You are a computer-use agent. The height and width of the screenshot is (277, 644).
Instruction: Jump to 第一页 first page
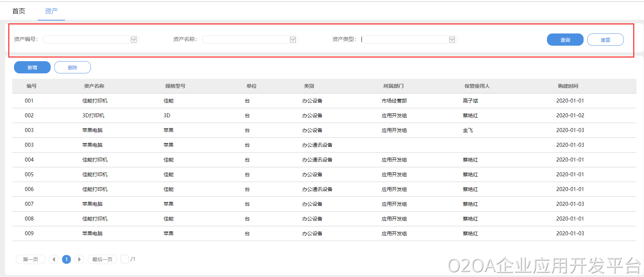pyautogui.click(x=31, y=259)
